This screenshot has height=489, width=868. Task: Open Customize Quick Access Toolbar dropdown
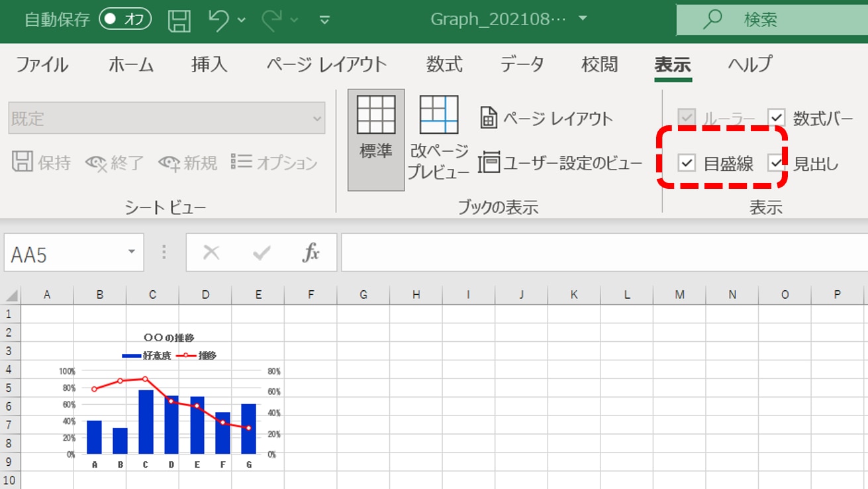coord(324,20)
